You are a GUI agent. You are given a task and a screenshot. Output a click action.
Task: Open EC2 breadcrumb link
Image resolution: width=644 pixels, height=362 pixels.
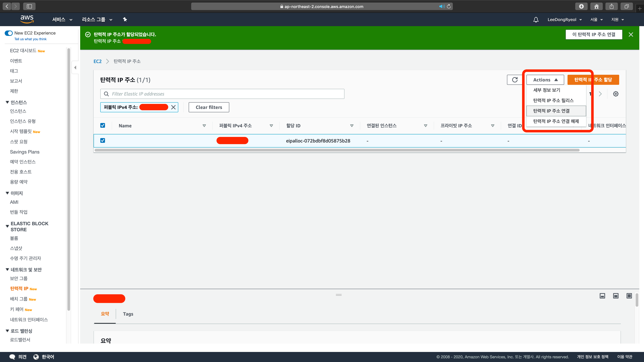point(97,61)
